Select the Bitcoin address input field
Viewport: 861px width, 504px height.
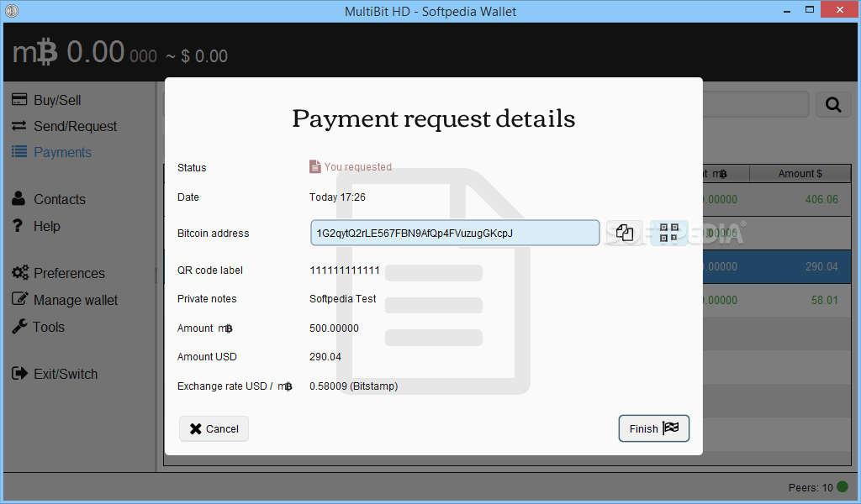click(454, 233)
